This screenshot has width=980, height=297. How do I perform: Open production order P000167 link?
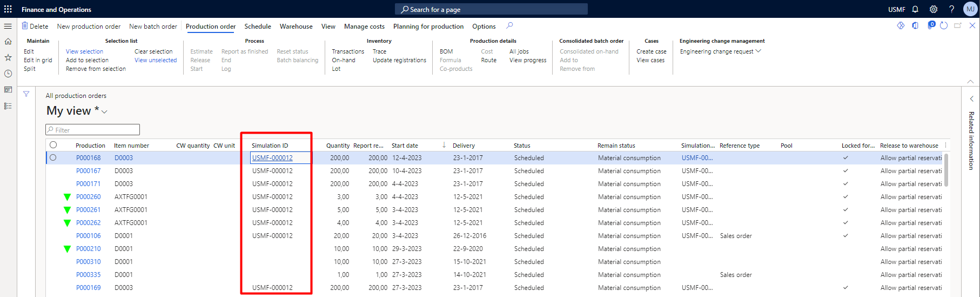tap(88, 171)
